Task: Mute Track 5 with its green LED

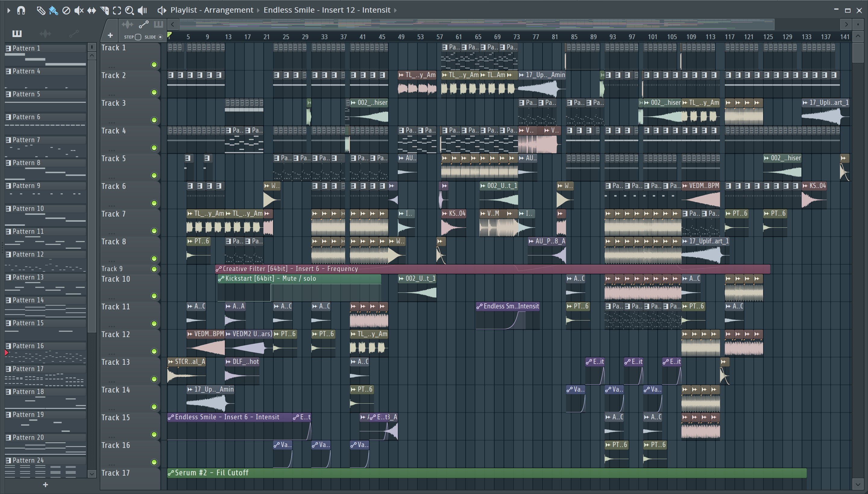Action: 154,175
